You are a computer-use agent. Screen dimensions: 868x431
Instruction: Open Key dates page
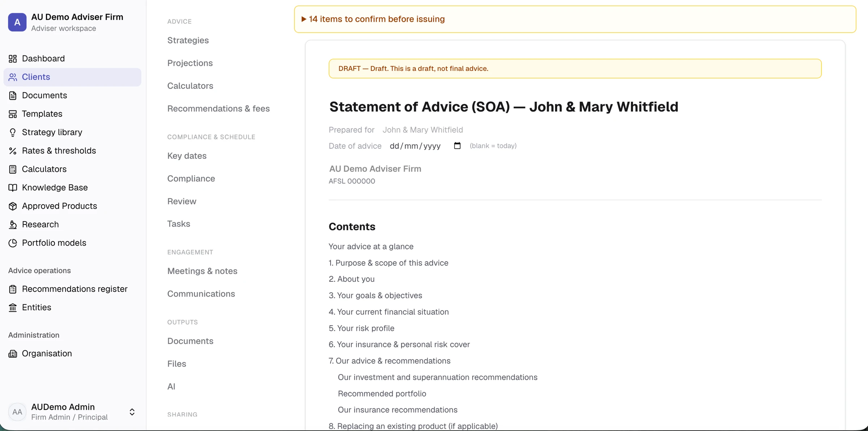click(x=187, y=156)
